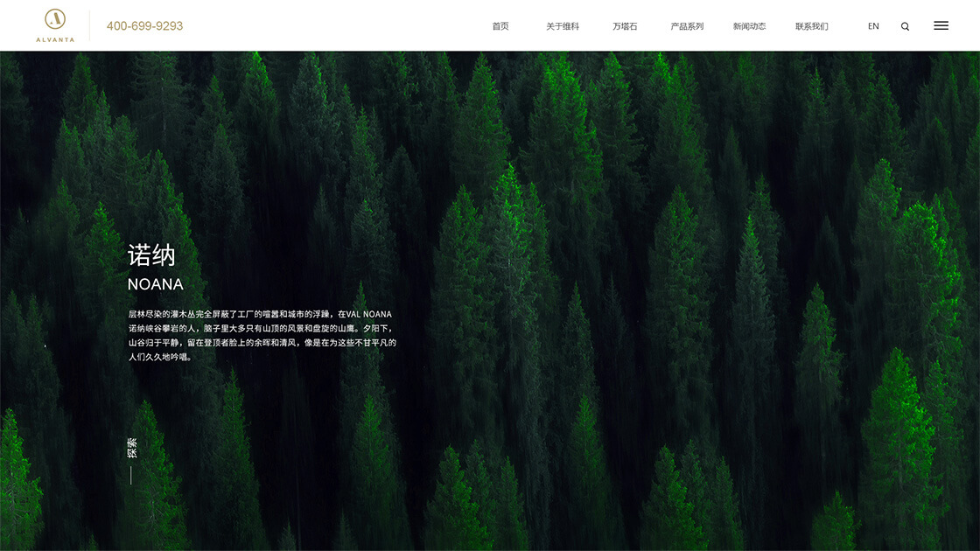Open search with the magnifier icon
The width and height of the screenshot is (980, 551).
click(905, 26)
